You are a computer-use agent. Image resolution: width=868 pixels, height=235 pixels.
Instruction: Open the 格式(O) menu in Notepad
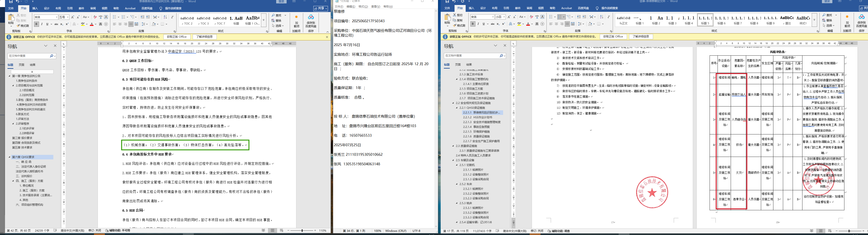point(363,6)
